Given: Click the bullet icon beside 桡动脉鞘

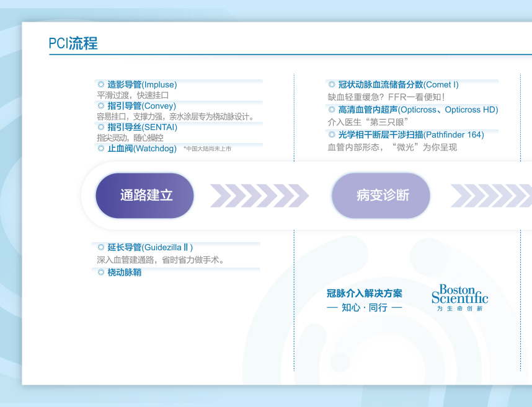Looking at the screenshot, I should 101,273.
